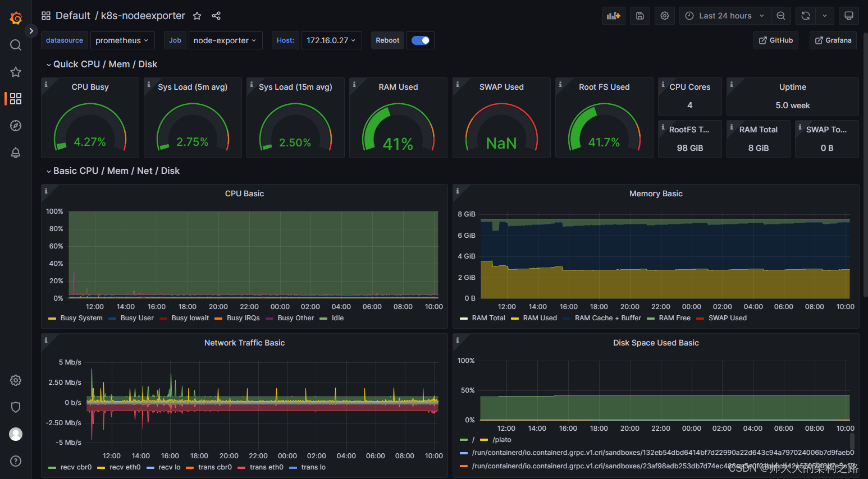Click the /plato yellow color swatch
This screenshot has width=868, height=479.
(484, 440)
